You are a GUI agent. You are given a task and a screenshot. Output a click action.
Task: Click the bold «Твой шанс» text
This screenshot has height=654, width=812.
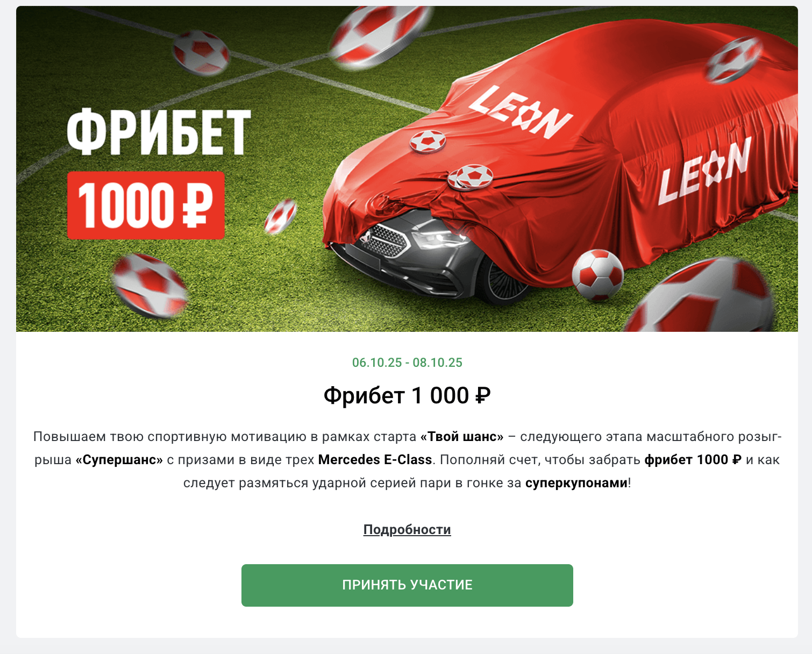pyautogui.click(x=462, y=437)
